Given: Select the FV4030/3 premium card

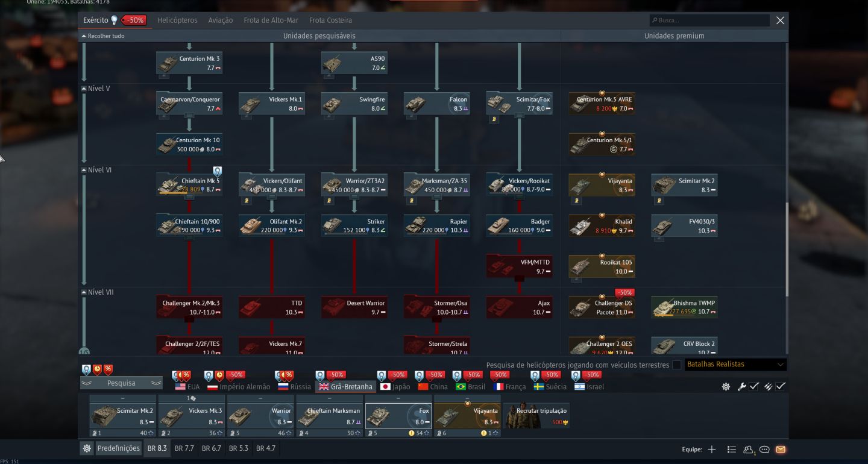Looking at the screenshot, I should 685,226.
